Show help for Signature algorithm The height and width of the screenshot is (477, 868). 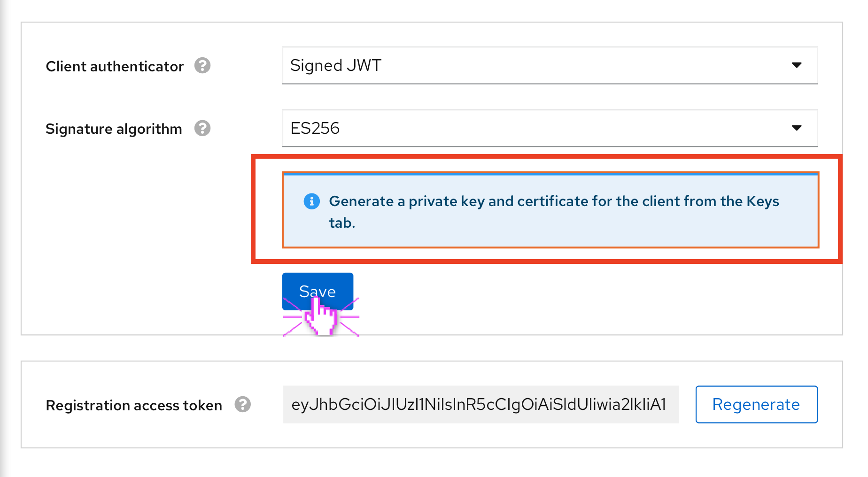tap(202, 128)
